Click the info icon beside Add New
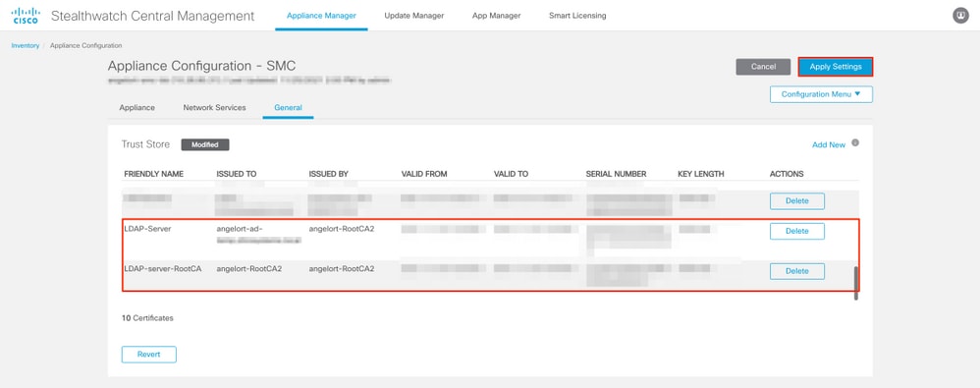This screenshot has height=388, width=980. pyautogui.click(x=855, y=142)
